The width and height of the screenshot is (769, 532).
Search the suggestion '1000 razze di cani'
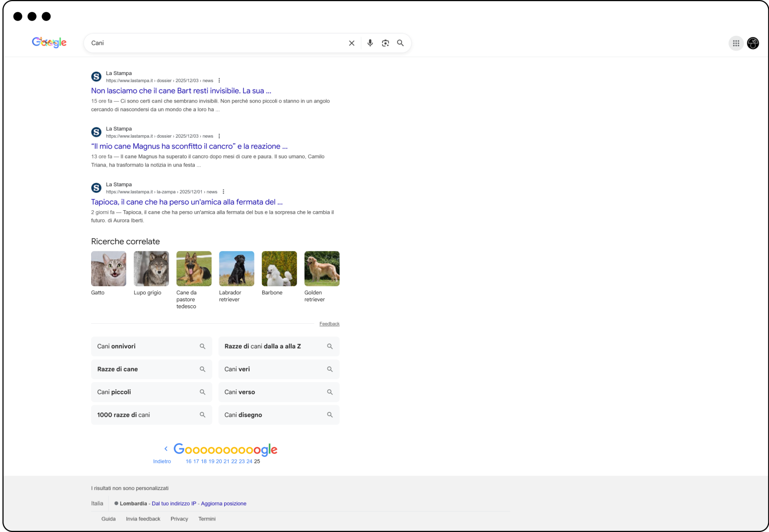[x=152, y=415]
